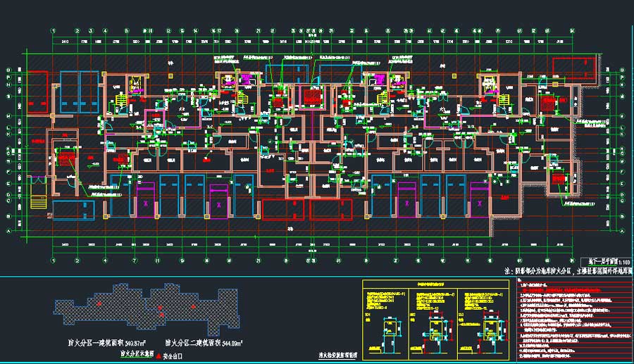
Task: Click the red triangle legend symbol
Action: tap(158, 356)
